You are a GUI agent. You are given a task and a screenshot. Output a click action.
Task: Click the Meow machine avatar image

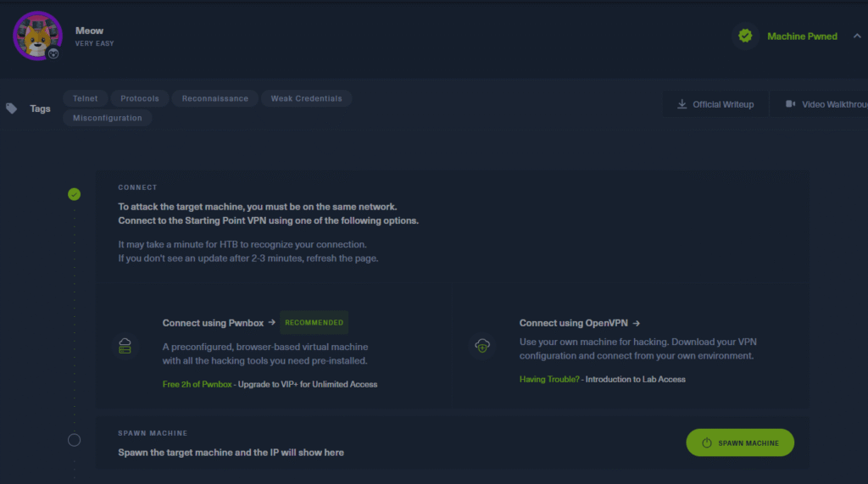(37, 36)
